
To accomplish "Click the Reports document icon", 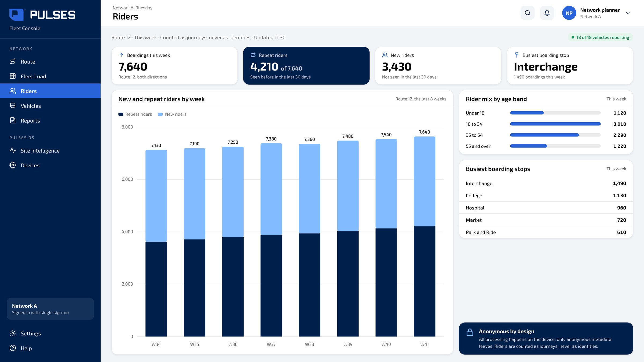I will pyautogui.click(x=13, y=121).
